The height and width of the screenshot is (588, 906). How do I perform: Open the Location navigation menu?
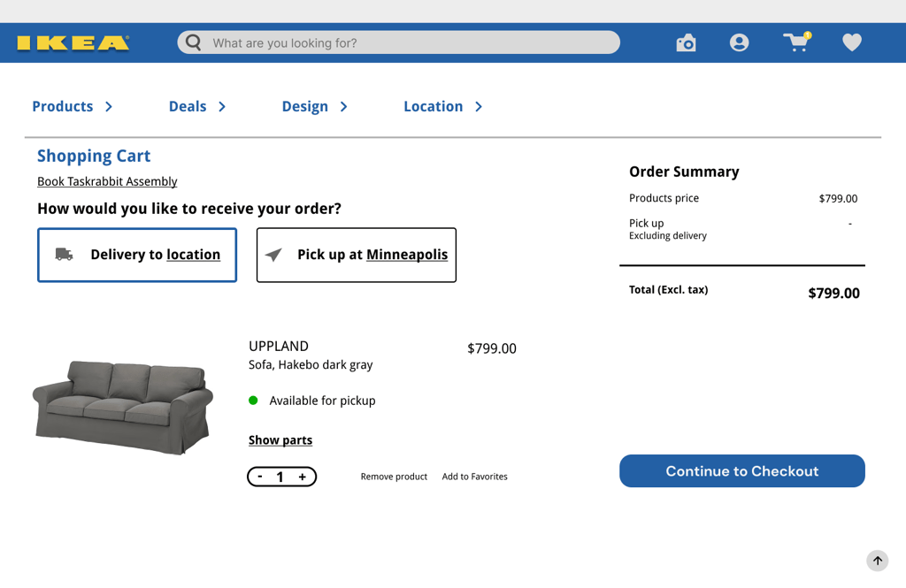(433, 106)
